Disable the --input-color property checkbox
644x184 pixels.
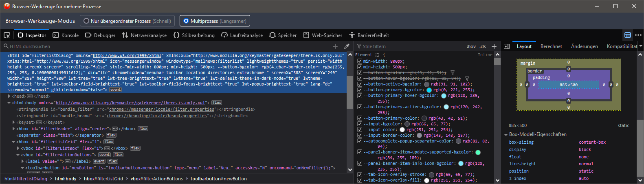360,130
